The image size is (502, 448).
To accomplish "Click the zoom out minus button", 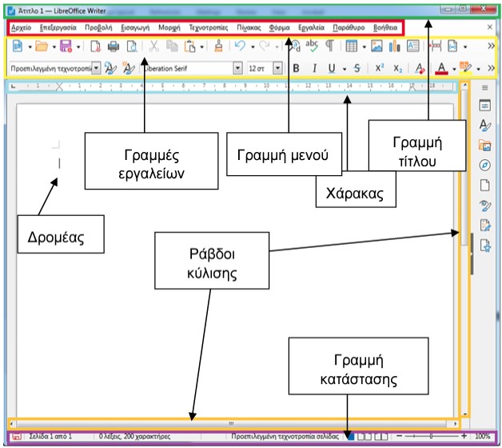I will click(x=399, y=436).
